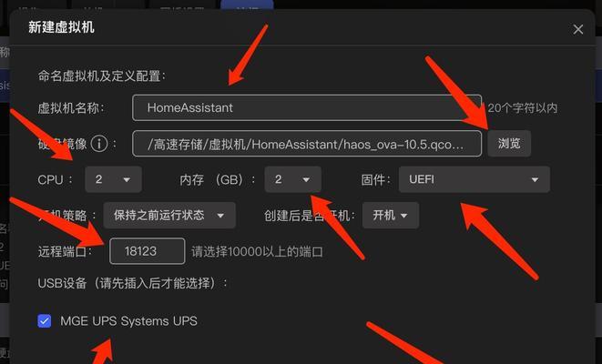Open the CPU core count selector

113,179
